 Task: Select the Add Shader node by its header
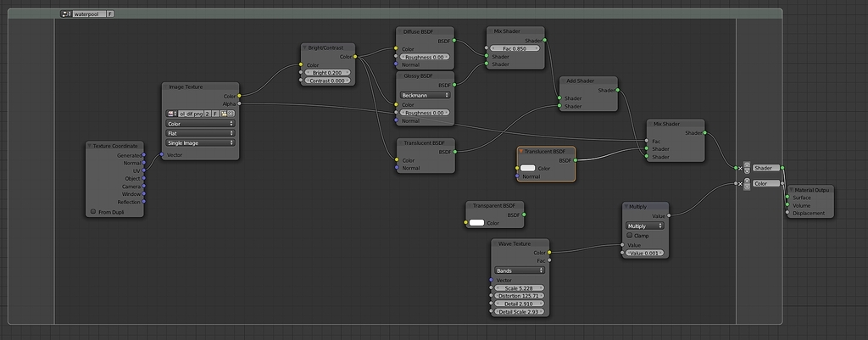[588, 81]
